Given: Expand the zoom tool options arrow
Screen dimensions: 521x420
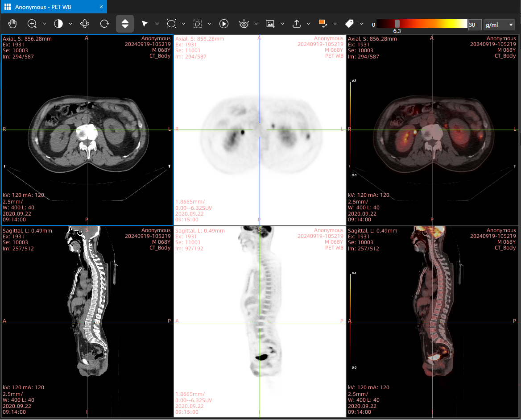Looking at the screenshot, I should [x=44, y=24].
